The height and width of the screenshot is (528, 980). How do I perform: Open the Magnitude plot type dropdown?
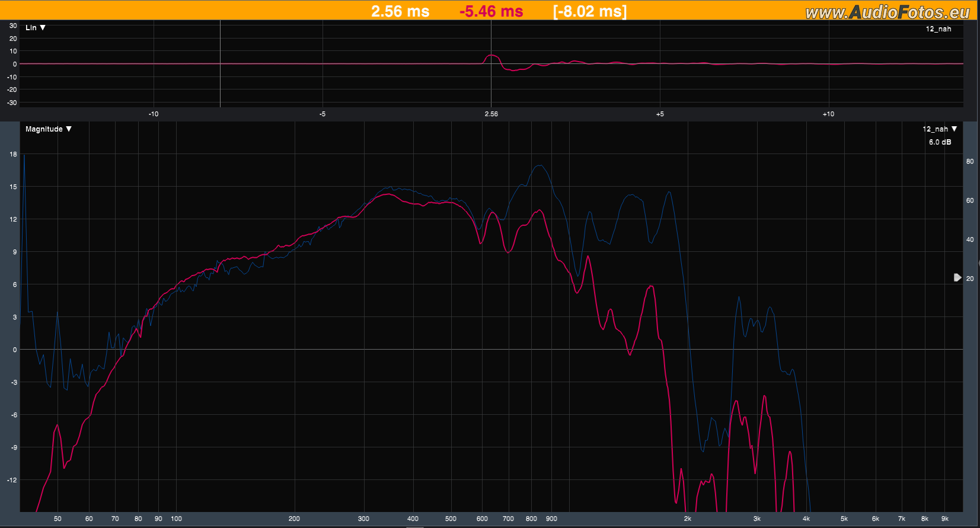pyautogui.click(x=49, y=129)
